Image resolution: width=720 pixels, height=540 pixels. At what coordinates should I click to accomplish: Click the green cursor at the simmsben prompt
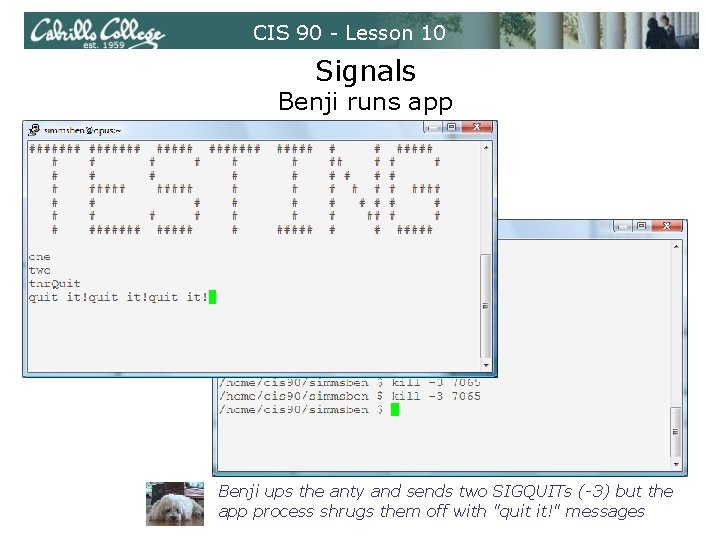click(395, 410)
